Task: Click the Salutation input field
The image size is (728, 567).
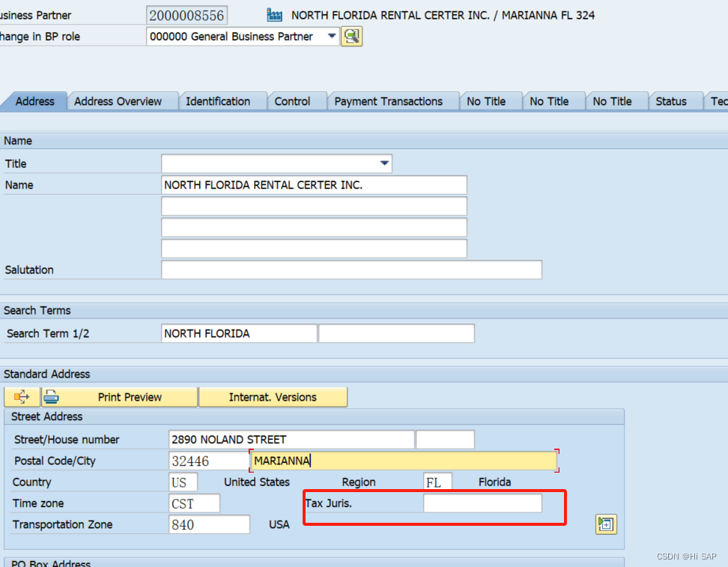Action: click(351, 270)
